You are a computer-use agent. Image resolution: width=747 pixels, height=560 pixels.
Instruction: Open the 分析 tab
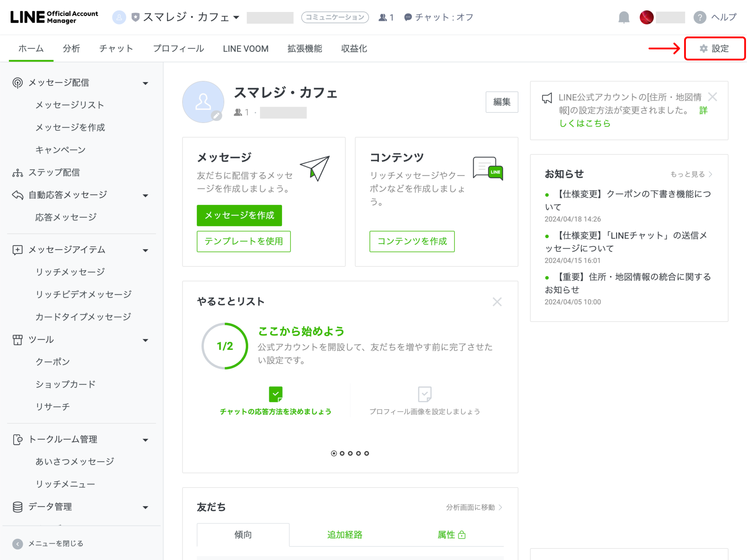click(71, 49)
